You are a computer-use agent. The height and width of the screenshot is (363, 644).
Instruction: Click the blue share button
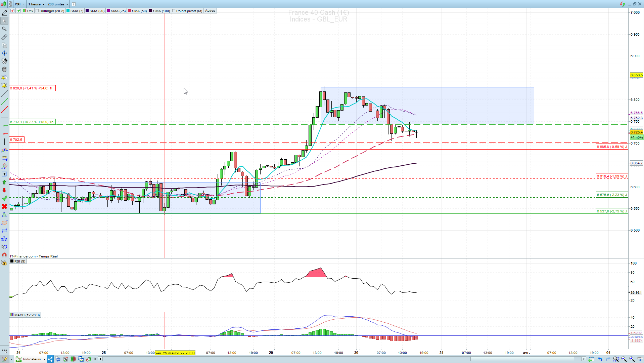pyautogui.click(x=50, y=359)
